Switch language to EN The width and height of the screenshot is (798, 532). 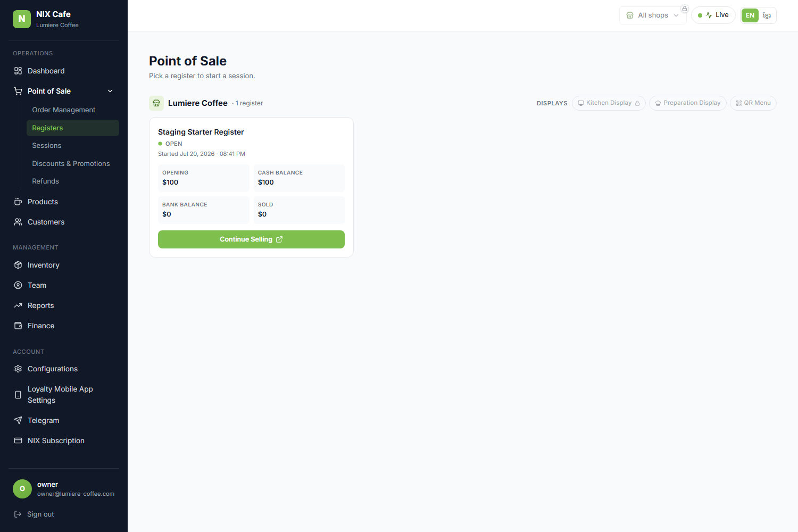[x=750, y=15]
